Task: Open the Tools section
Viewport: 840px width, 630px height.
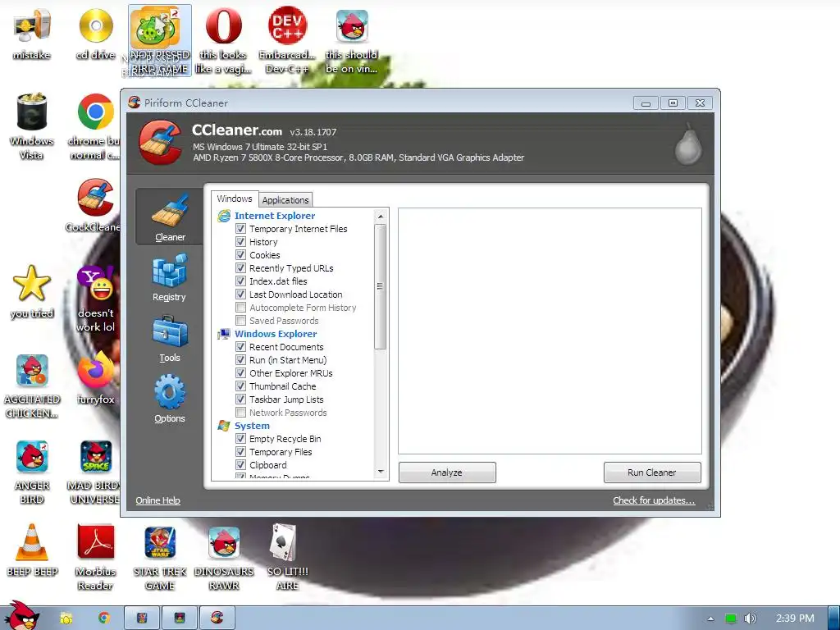Action: 169,338
